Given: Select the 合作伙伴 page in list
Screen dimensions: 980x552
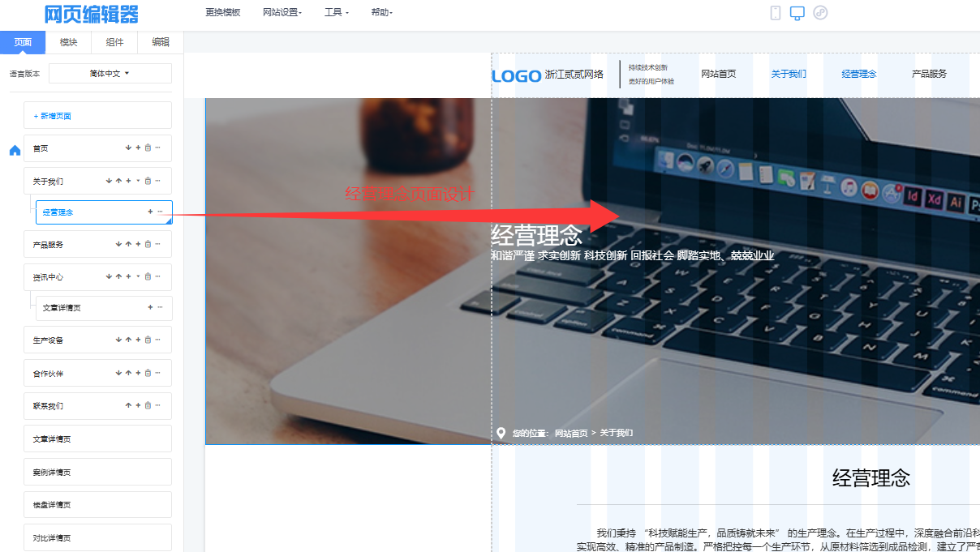Looking at the screenshot, I should click(97, 374).
